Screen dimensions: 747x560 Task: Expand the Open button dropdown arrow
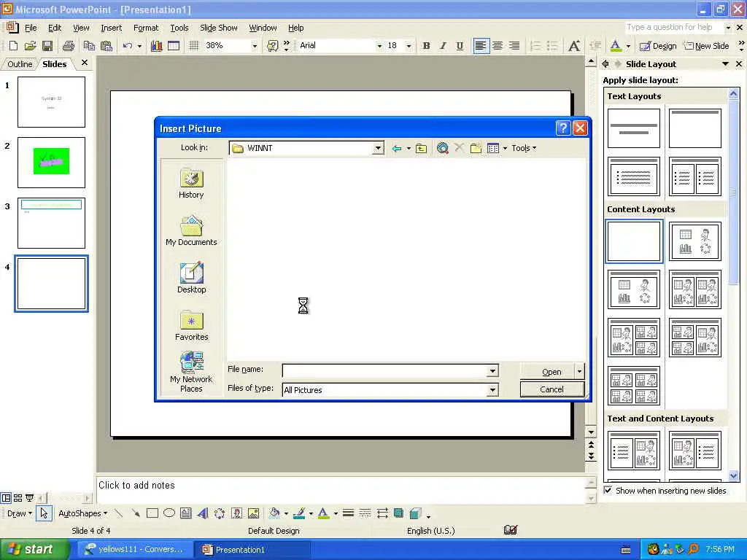[579, 371]
